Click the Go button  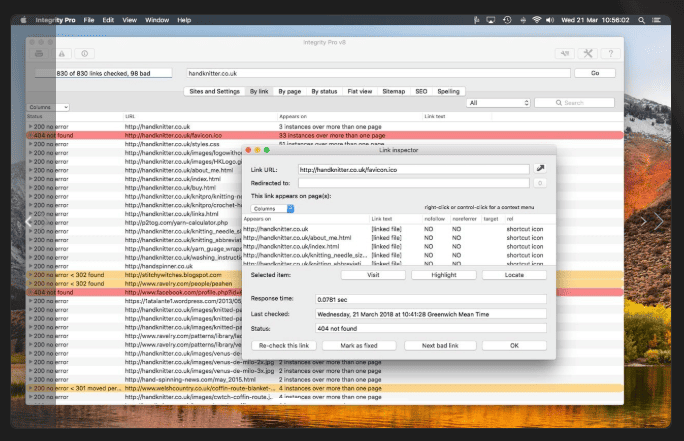point(595,73)
